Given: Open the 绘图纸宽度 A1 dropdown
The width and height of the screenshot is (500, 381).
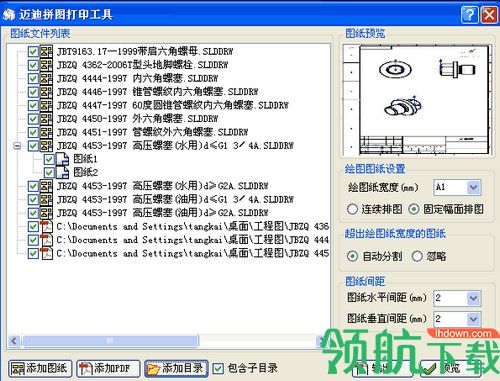Looking at the screenshot, I should coord(473,187).
